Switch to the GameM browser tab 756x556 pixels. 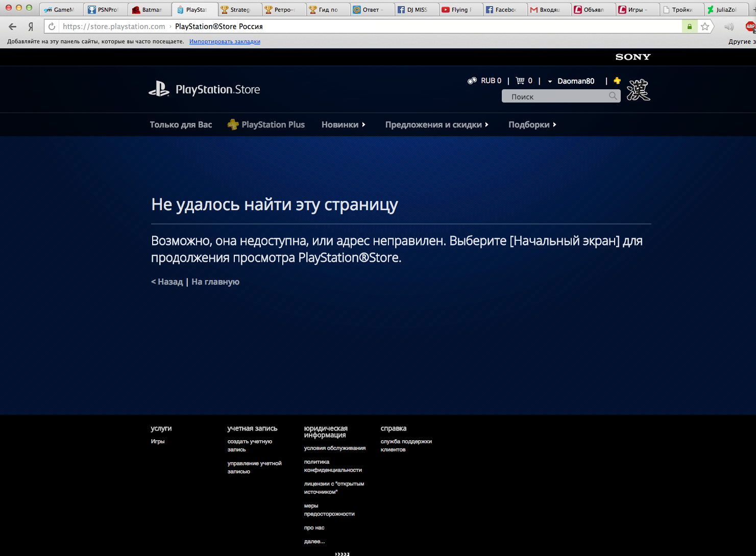point(61,10)
